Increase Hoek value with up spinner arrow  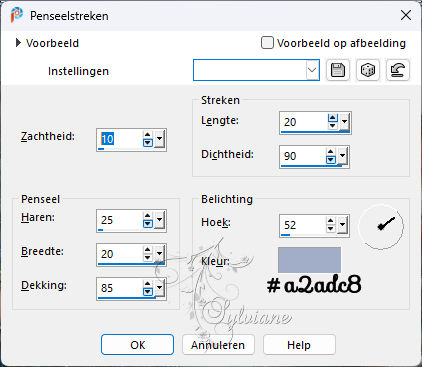point(330,221)
